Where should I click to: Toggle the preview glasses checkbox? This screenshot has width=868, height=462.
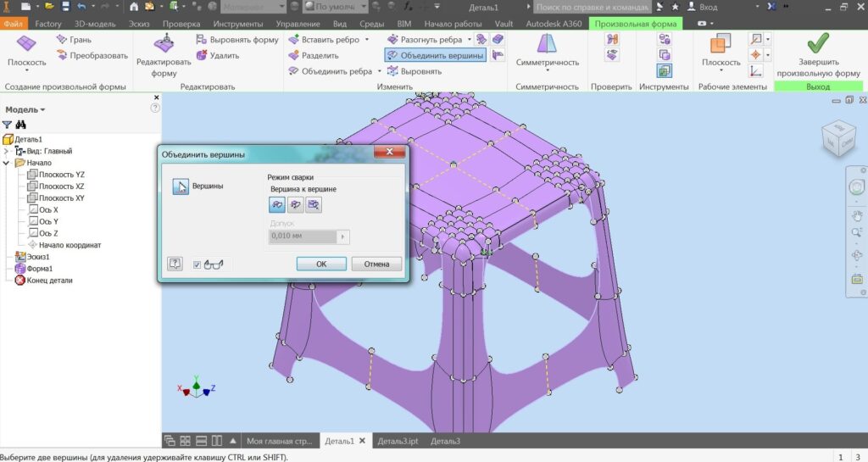coord(197,264)
